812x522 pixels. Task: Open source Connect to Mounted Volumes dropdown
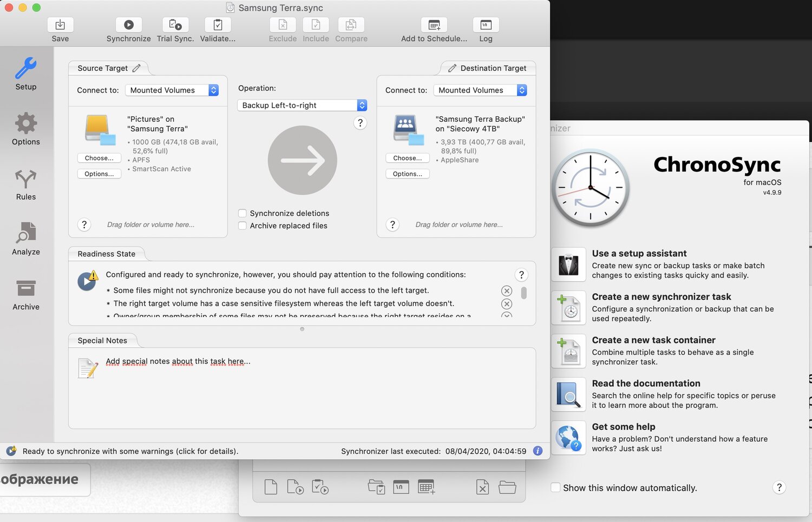(x=172, y=90)
